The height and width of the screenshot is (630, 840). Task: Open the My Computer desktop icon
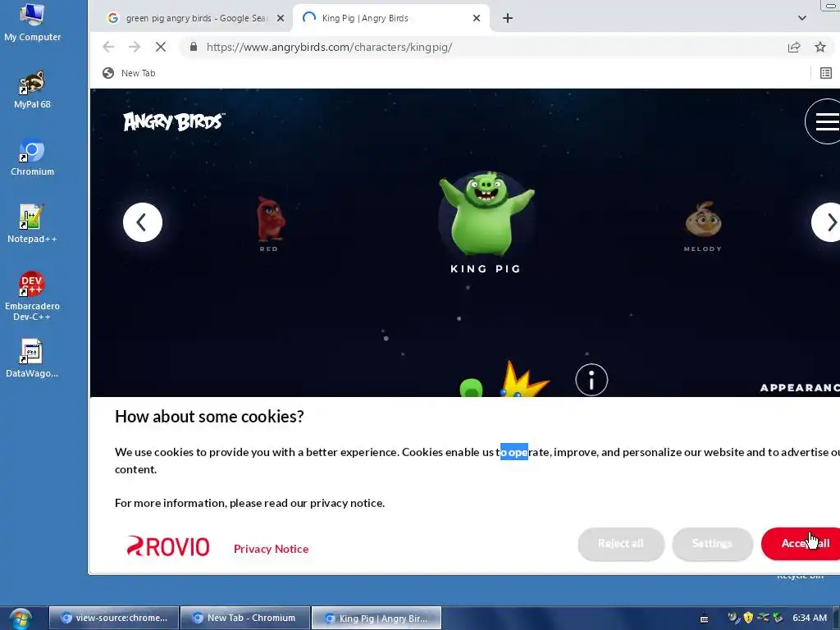pyautogui.click(x=32, y=22)
